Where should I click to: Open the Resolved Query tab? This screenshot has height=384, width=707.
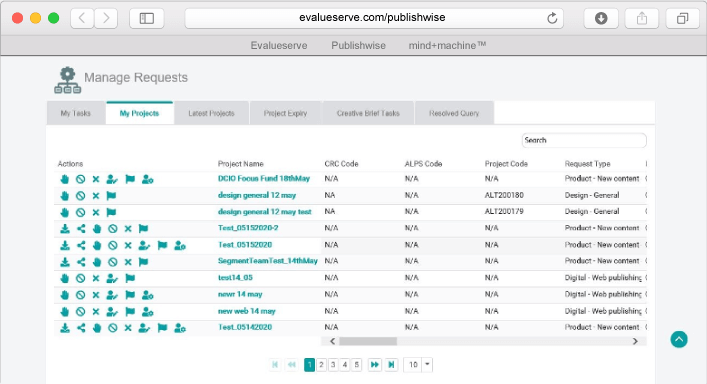click(x=454, y=113)
